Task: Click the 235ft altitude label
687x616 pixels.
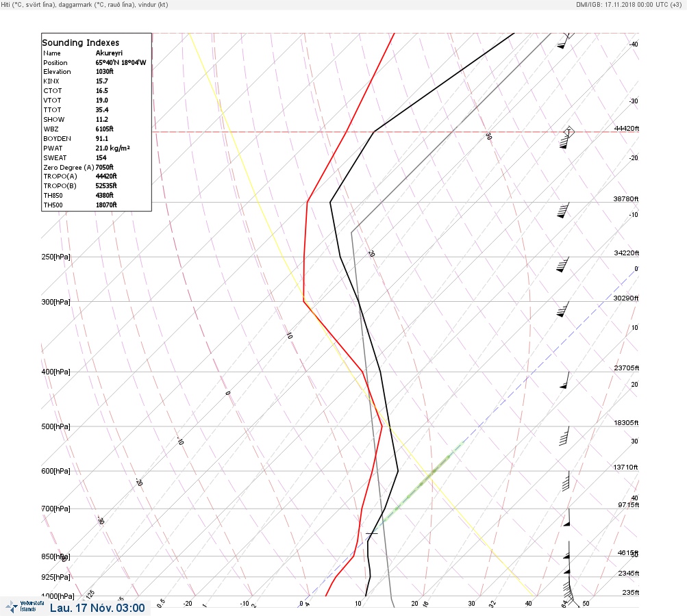Action: coord(630,592)
